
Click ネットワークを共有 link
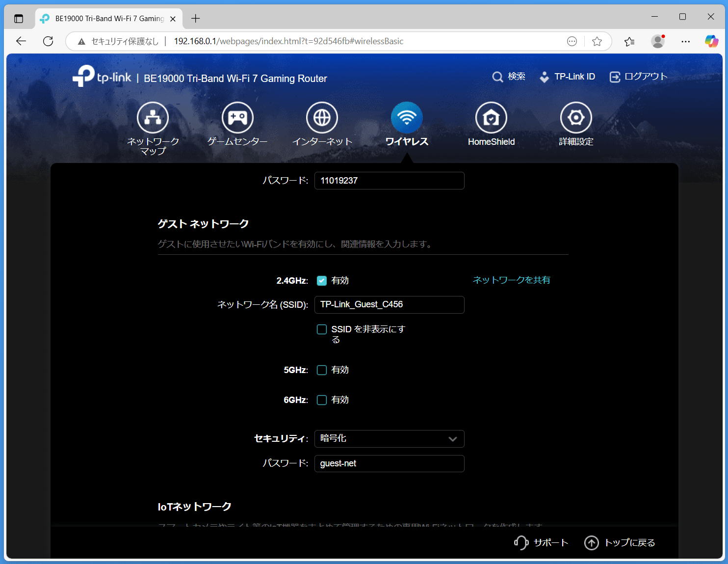pyautogui.click(x=511, y=280)
